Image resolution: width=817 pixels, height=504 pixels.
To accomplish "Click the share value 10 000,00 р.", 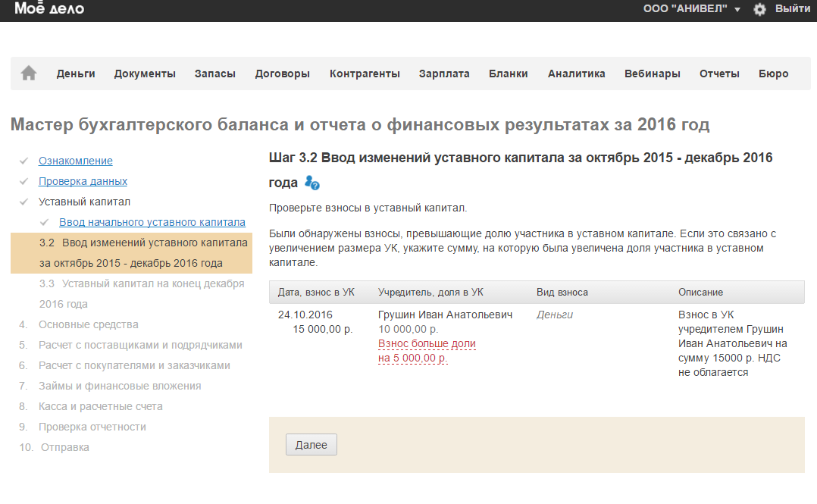I will [409, 329].
